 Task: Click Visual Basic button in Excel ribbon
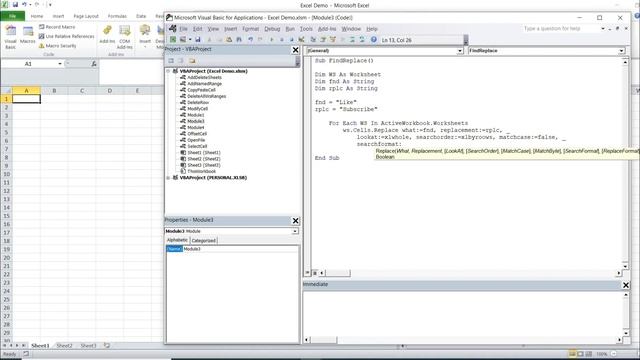click(10, 37)
